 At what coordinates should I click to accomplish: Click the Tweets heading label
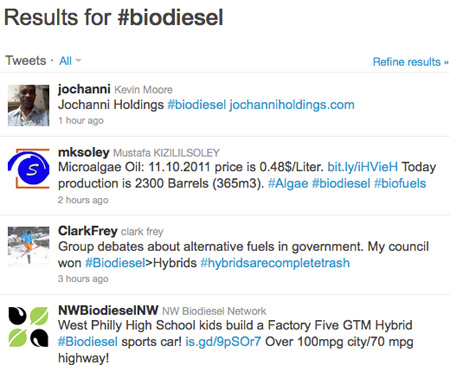(x=26, y=61)
